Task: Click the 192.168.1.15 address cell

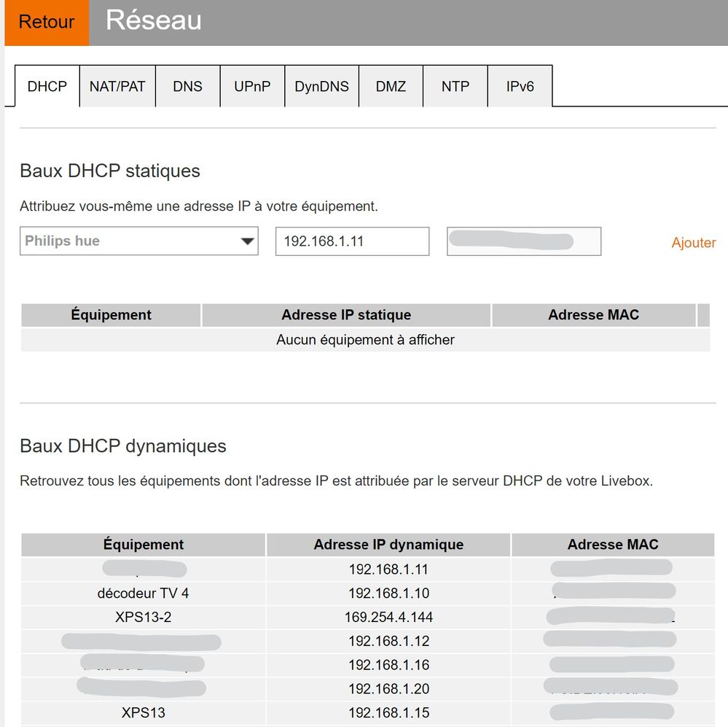Action: click(388, 713)
